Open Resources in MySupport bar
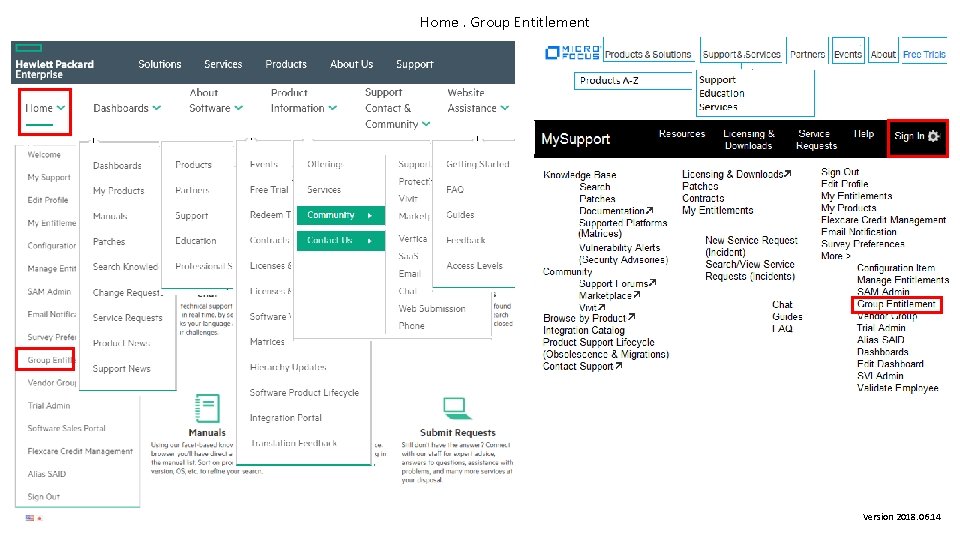 [x=681, y=133]
